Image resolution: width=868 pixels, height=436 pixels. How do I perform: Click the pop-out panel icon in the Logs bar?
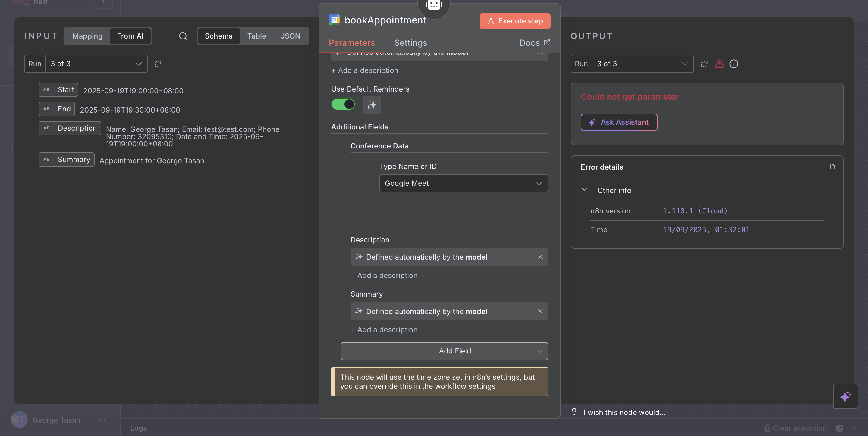point(839,428)
